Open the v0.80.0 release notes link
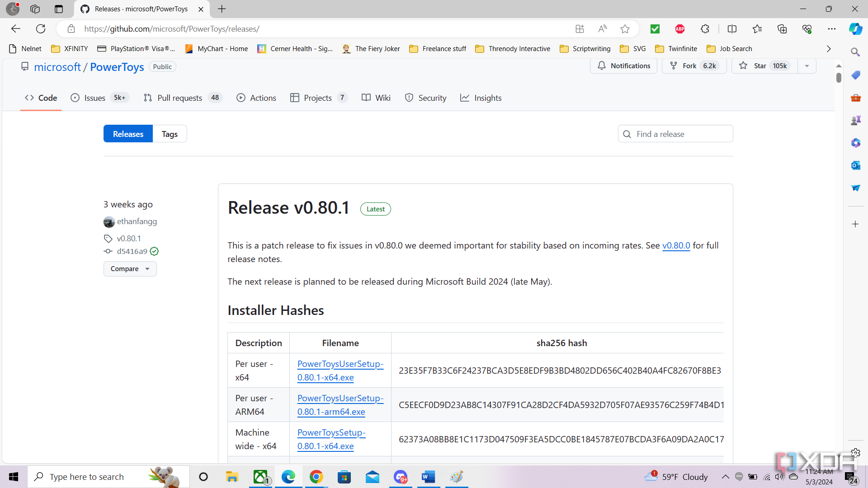Screen dimensions: 868x488 pyautogui.click(x=676, y=246)
